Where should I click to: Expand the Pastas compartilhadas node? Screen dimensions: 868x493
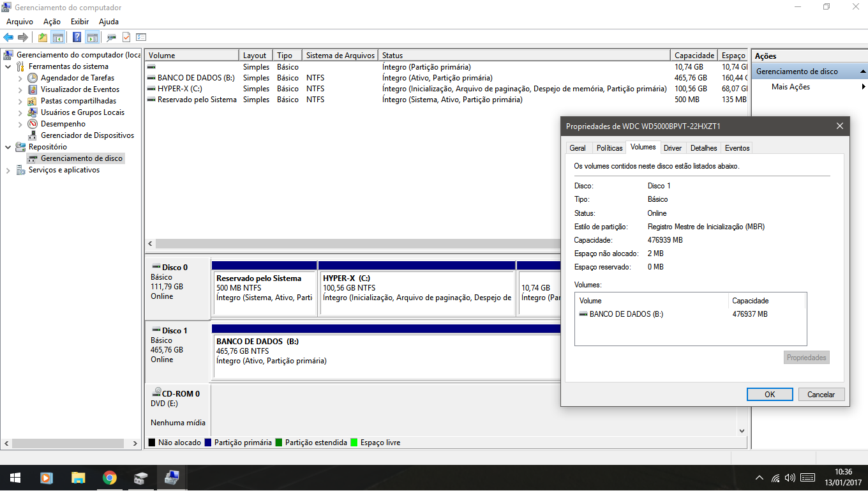pyautogui.click(x=20, y=101)
